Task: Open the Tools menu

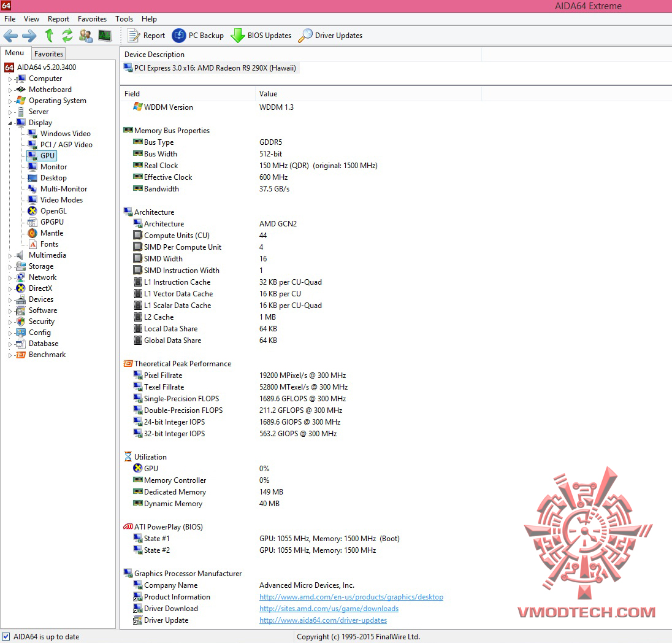Action: [x=124, y=19]
